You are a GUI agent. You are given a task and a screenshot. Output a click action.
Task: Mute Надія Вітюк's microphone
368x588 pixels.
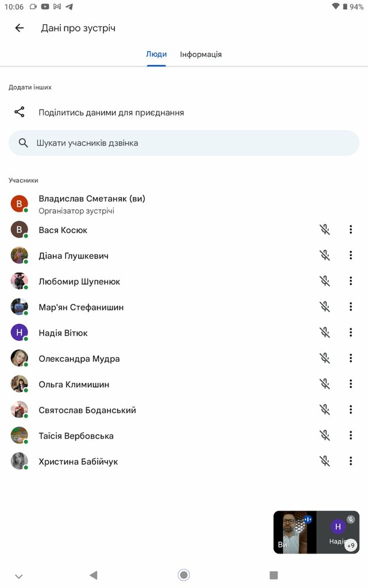point(325,332)
